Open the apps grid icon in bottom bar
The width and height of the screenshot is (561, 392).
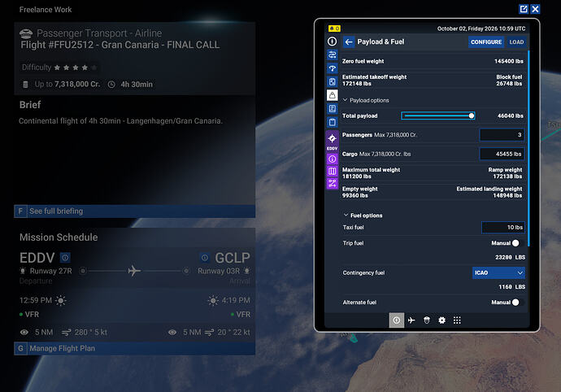click(x=457, y=320)
